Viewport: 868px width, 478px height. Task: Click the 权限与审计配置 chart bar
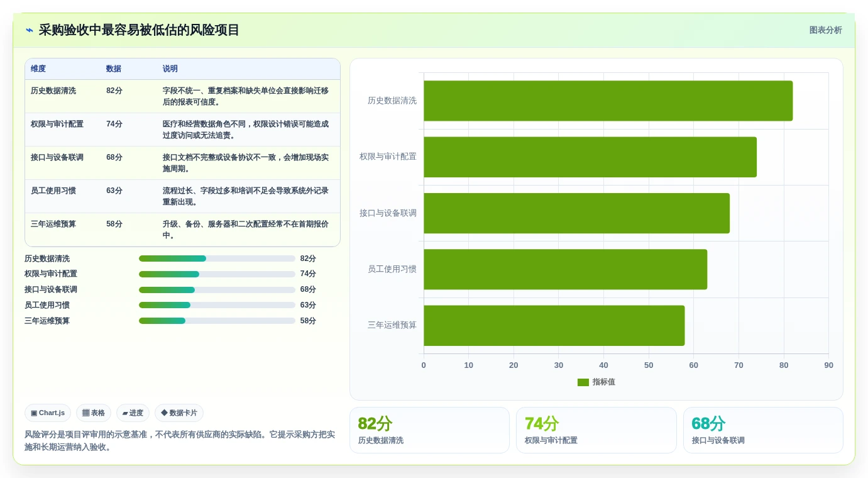pyautogui.click(x=590, y=157)
